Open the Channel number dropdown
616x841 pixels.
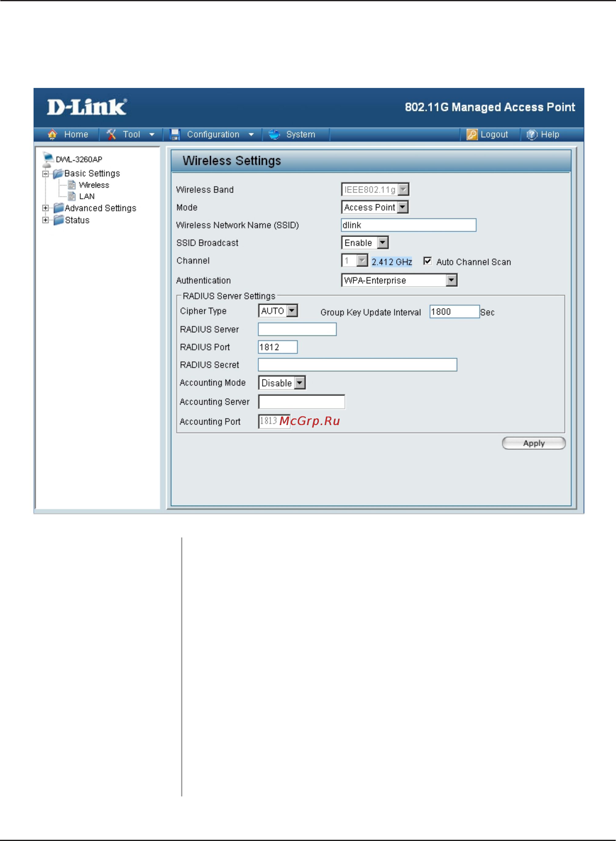[x=355, y=260]
